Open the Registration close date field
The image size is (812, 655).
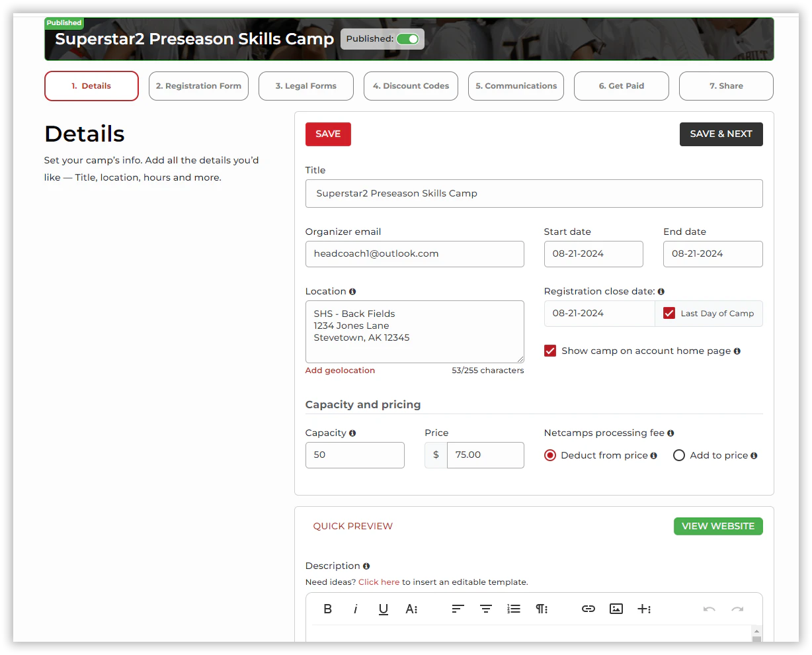pos(599,313)
